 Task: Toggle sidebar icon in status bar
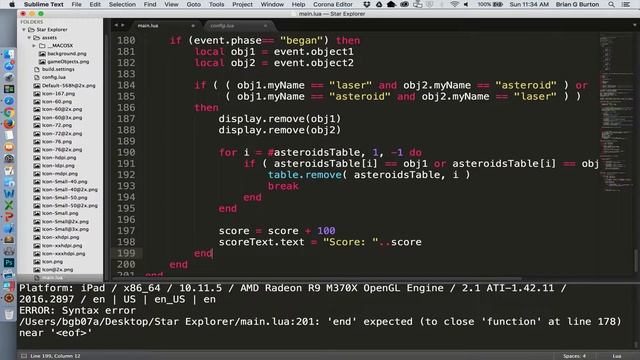[24, 356]
